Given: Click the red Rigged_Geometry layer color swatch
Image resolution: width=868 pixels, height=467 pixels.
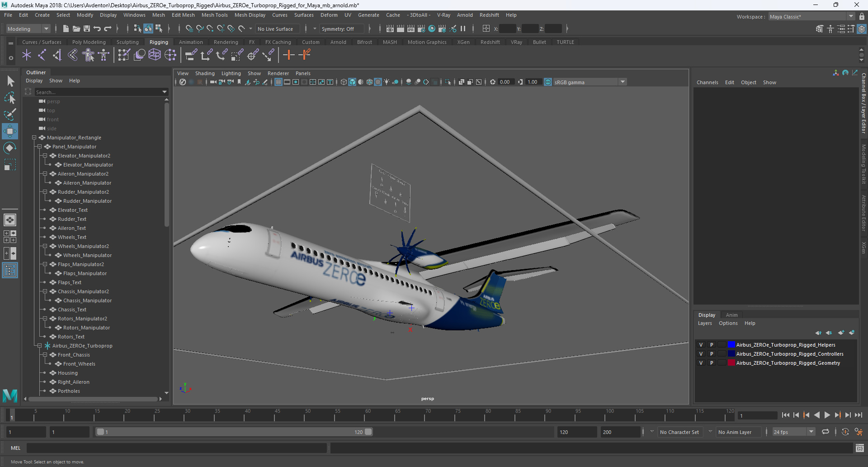Looking at the screenshot, I should pyautogui.click(x=731, y=363).
